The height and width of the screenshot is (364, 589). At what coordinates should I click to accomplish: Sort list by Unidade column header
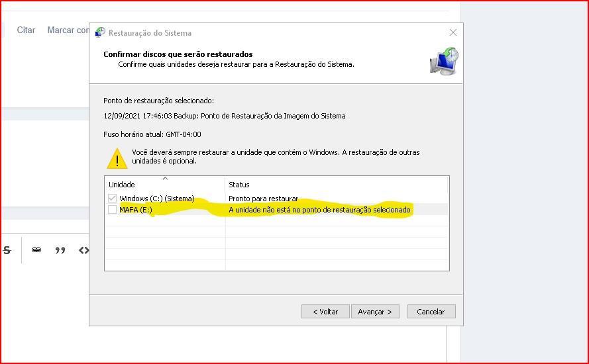165,184
